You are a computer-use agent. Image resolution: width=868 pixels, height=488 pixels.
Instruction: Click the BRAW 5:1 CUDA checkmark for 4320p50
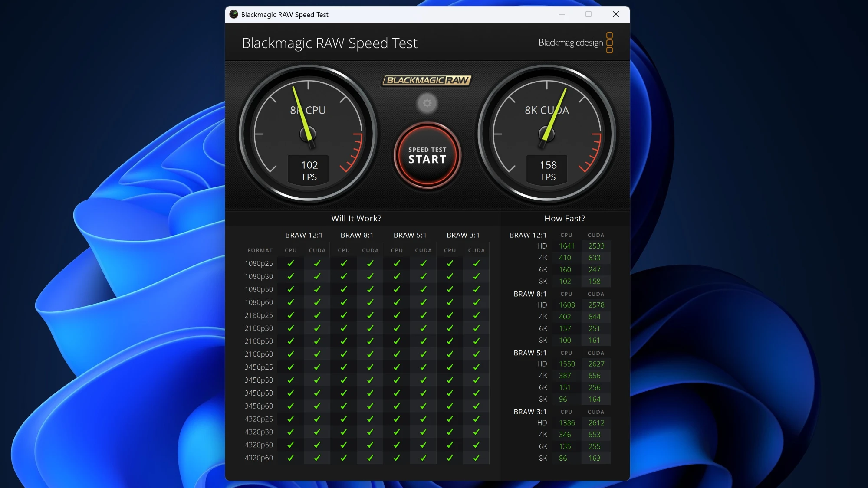423,445
